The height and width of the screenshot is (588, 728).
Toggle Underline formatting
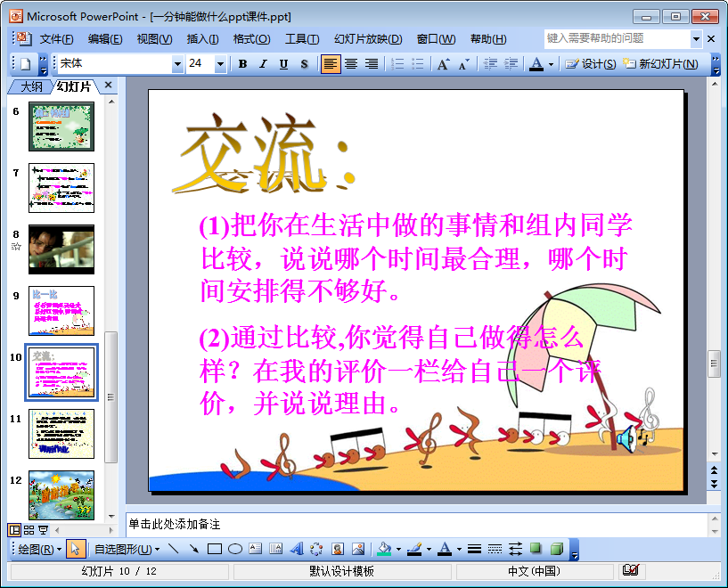coord(283,64)
